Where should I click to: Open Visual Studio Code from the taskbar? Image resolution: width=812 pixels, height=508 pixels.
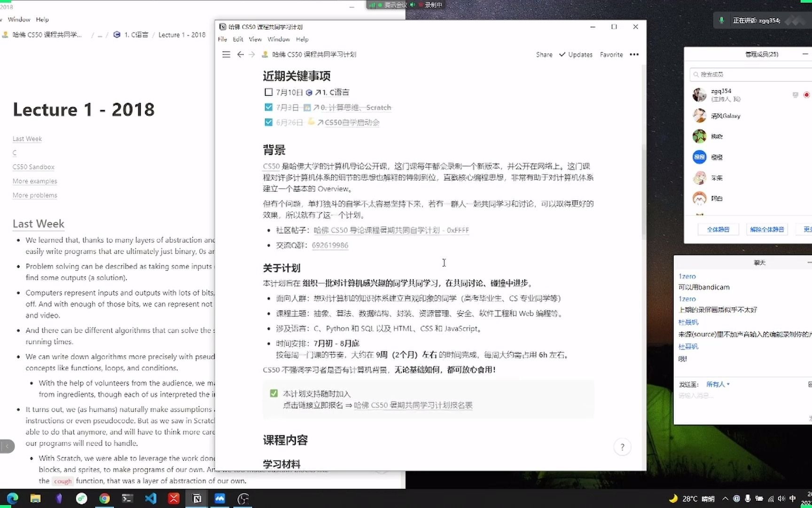click(x=150, y=499)
